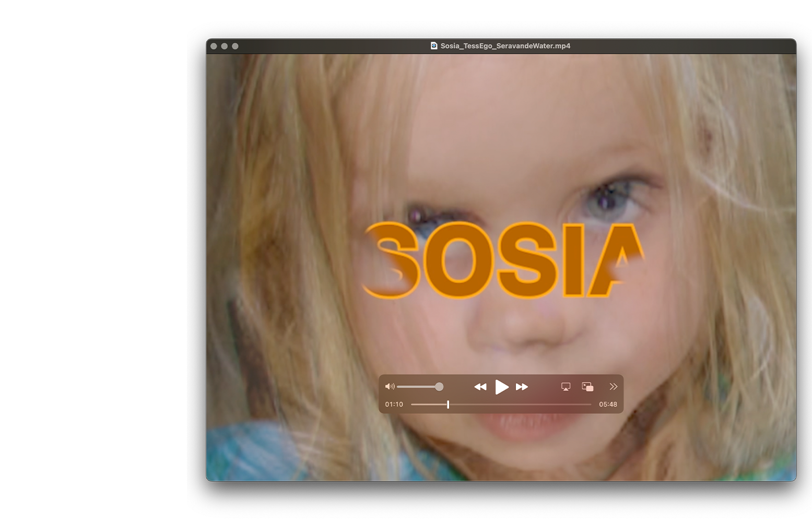The image size is (812, 522).
Task: Minimize the video player window
Action: click(x=225, y=46)
